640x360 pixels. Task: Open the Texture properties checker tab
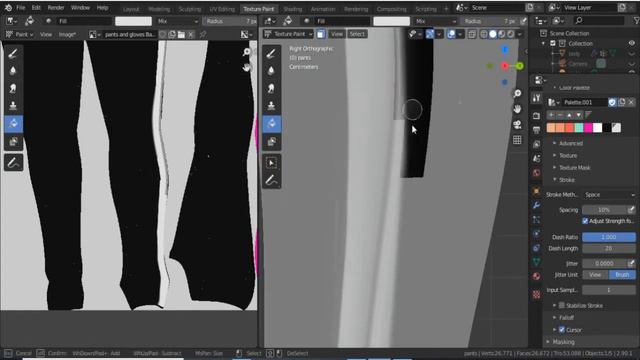click(x=536, y=294)
